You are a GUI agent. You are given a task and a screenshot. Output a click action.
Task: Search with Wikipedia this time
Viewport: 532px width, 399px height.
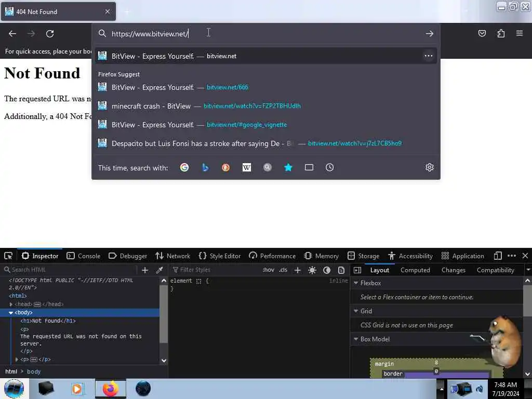247,167
